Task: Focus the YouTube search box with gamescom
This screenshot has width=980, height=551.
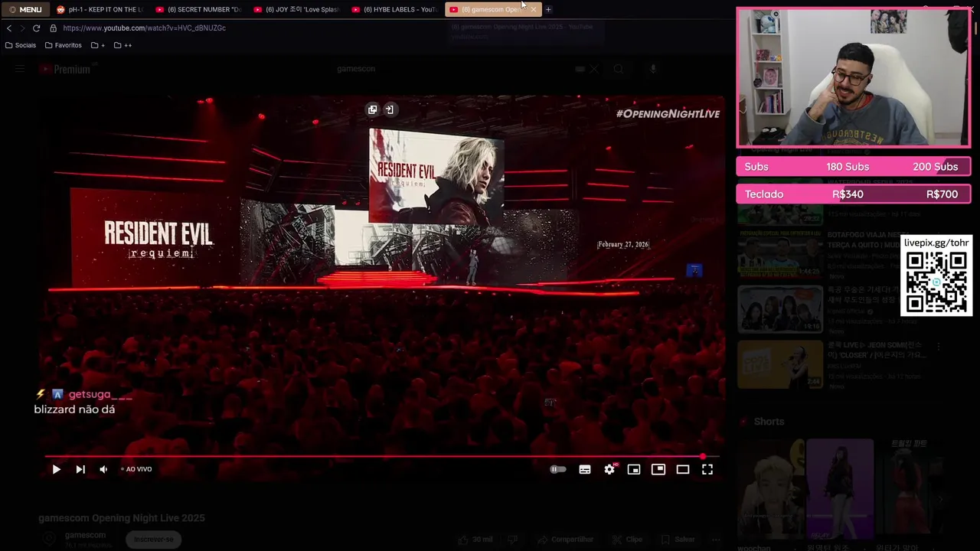Action: 452,69
